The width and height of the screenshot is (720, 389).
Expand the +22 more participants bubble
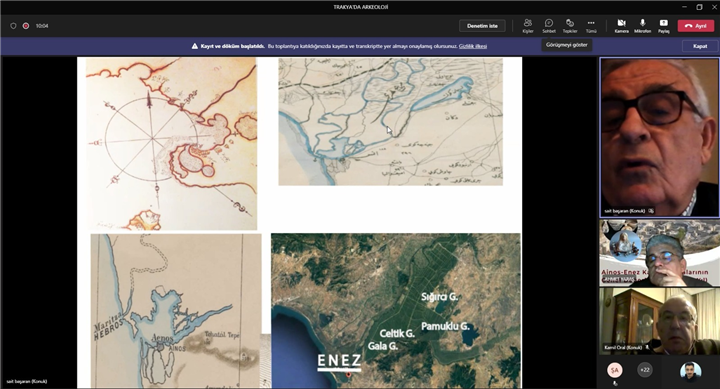coord(645,370)
